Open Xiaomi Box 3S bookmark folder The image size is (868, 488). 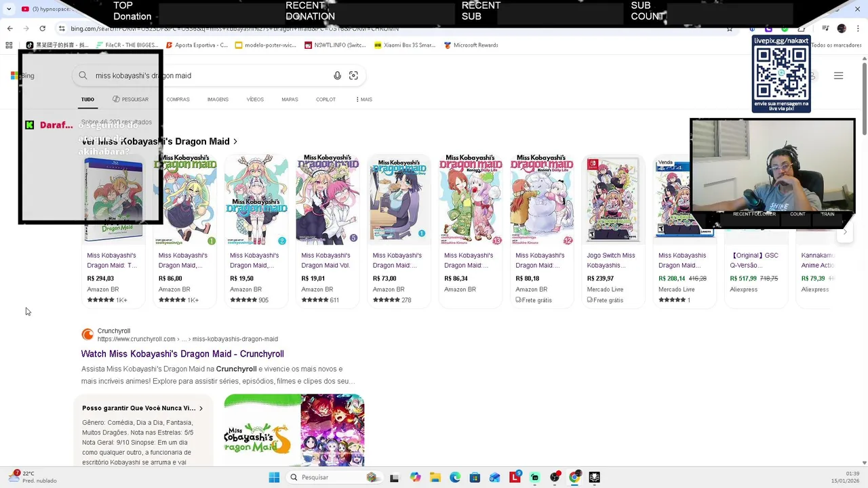(405, 45)
